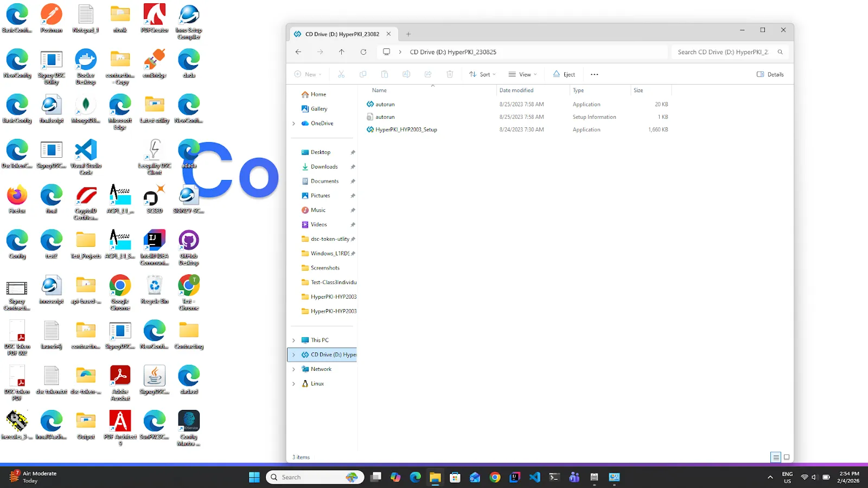Click the Copy icon in Explorer toolbar
The width and height of the screenshot is (868, 488).
click(x=363, y=74)
